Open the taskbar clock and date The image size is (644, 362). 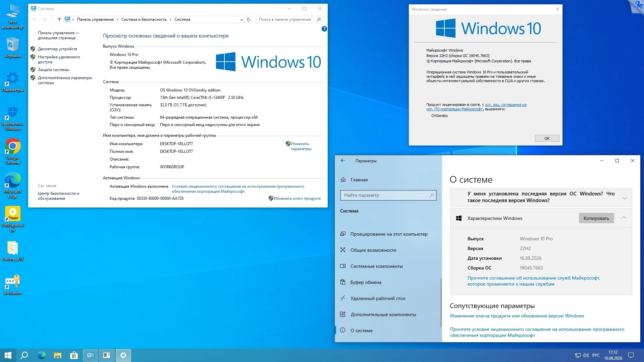pyautogui.click(x=613, y=355)
